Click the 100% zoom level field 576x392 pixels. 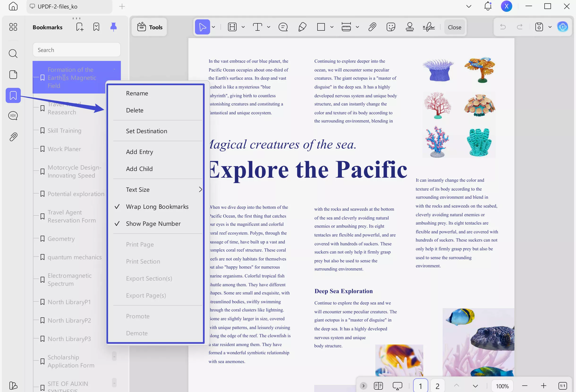tap(502, 386)
